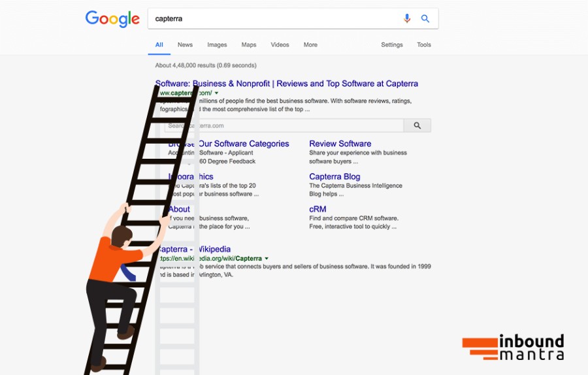This screenshot has width=588, height=375.
Task: Open the Videos tab
Action: coord(280,44)
